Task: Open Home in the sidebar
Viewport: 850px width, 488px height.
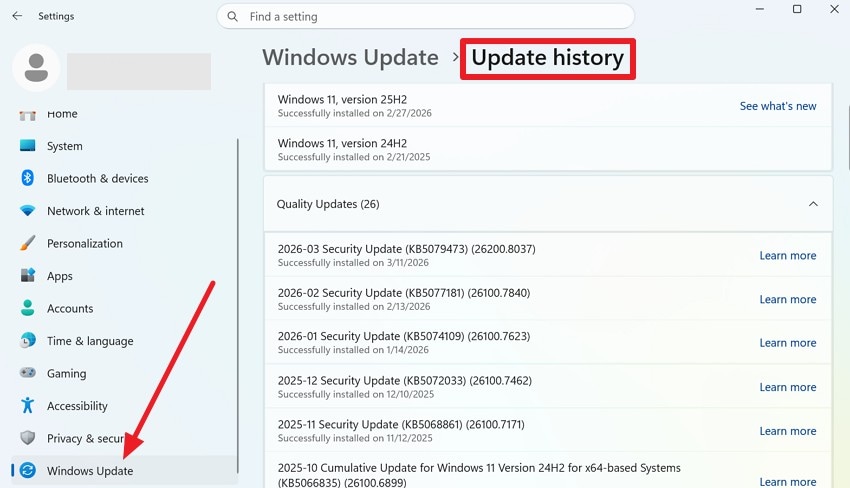Action: click(x=62, y=114)
